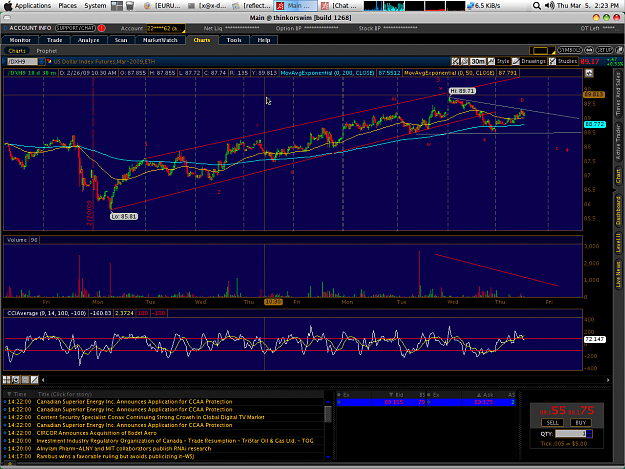Click the right scroll arrow below the chart
Screen dimensions: 625x469
608,380
